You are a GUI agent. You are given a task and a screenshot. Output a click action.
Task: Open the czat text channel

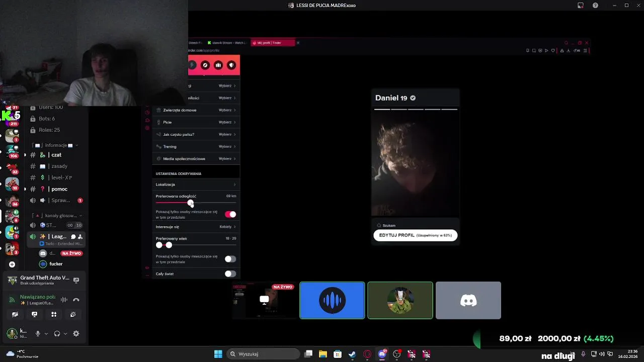click(55, 155)
